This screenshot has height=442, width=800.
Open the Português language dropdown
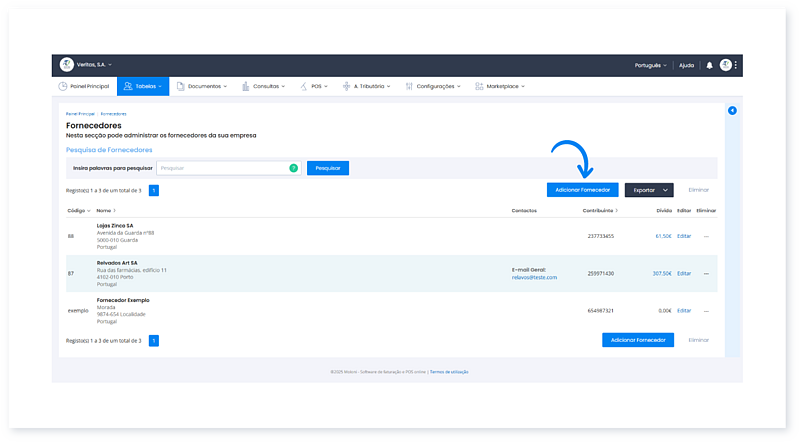[650, 65]
